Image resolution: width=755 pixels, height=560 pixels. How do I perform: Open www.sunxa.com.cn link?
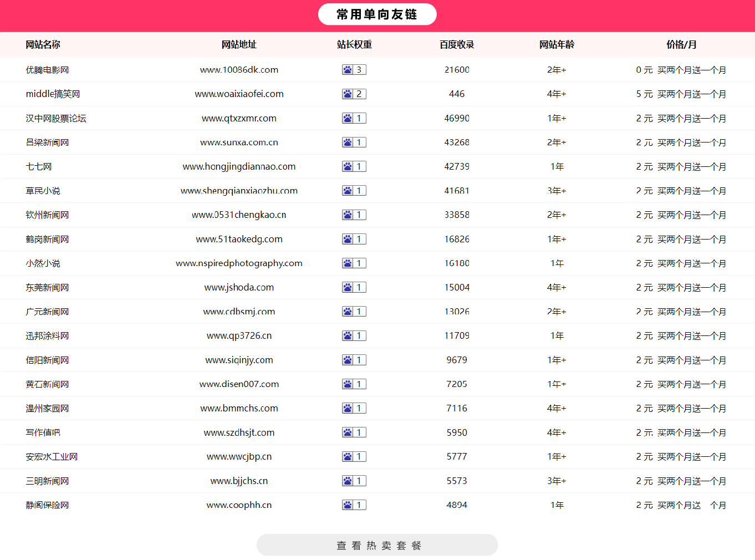coord(239,142)
